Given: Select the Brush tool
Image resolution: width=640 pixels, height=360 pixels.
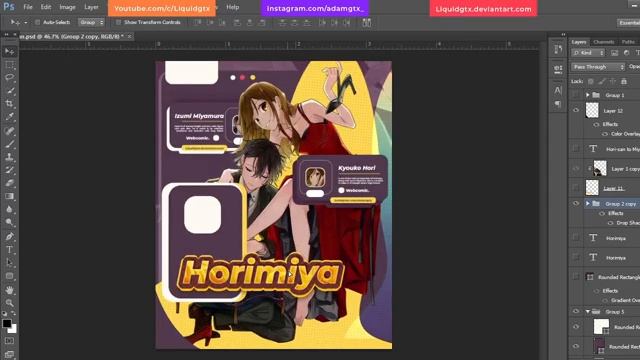Looking at the screenshot, I should [x=9, y=144].
